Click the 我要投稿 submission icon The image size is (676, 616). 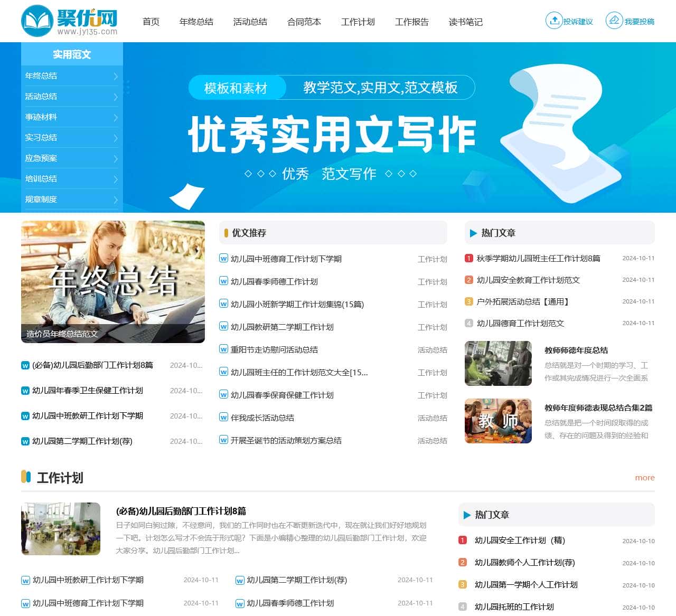tap(614, 21)
